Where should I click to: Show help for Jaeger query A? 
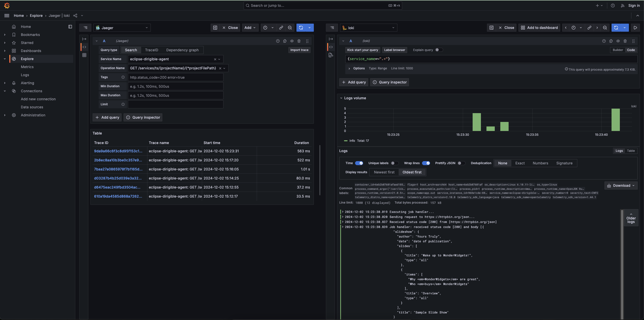(278, 41)
